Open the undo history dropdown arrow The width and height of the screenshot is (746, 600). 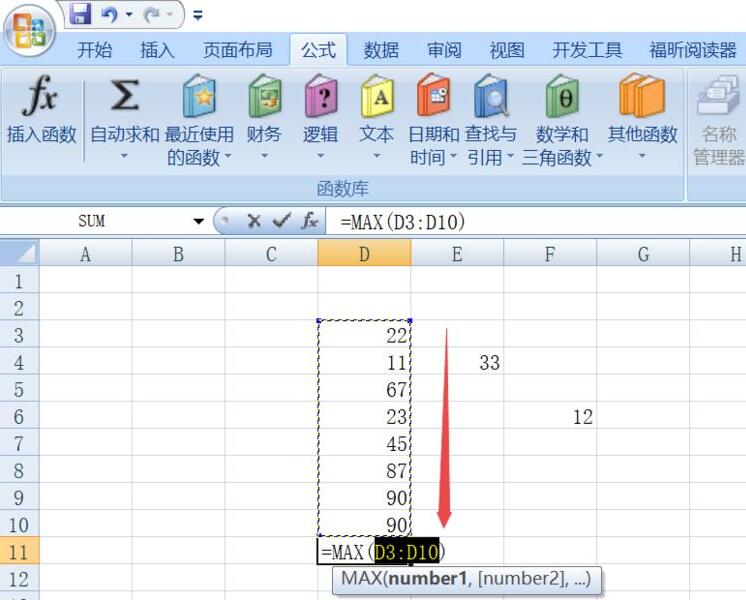pyautogui.click(x=129, y=15)
